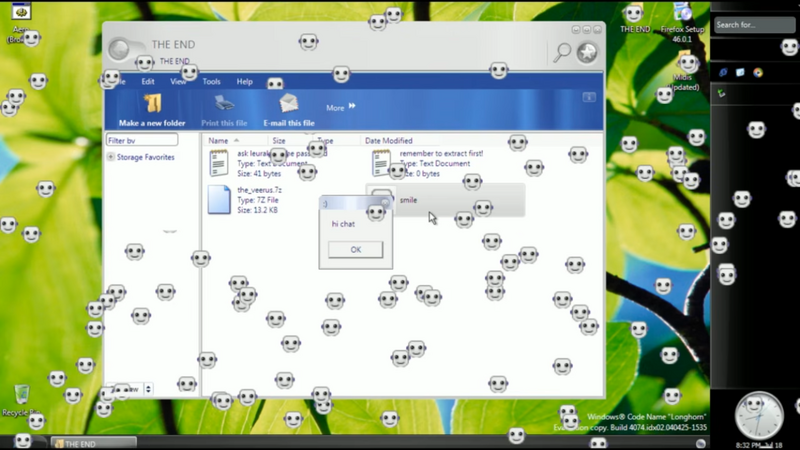Click the Filter by input field
The width and height of the screenshot is (800, 450).
[142, 140]
